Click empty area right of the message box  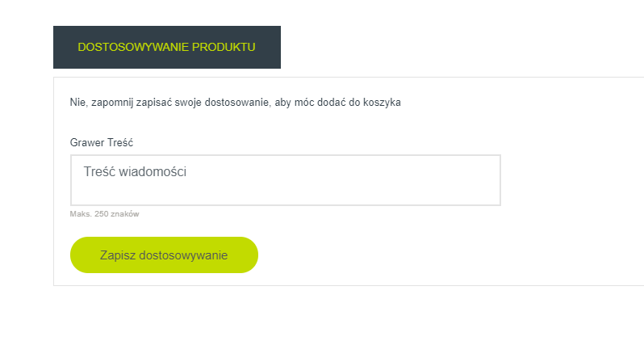click(571, 180)
